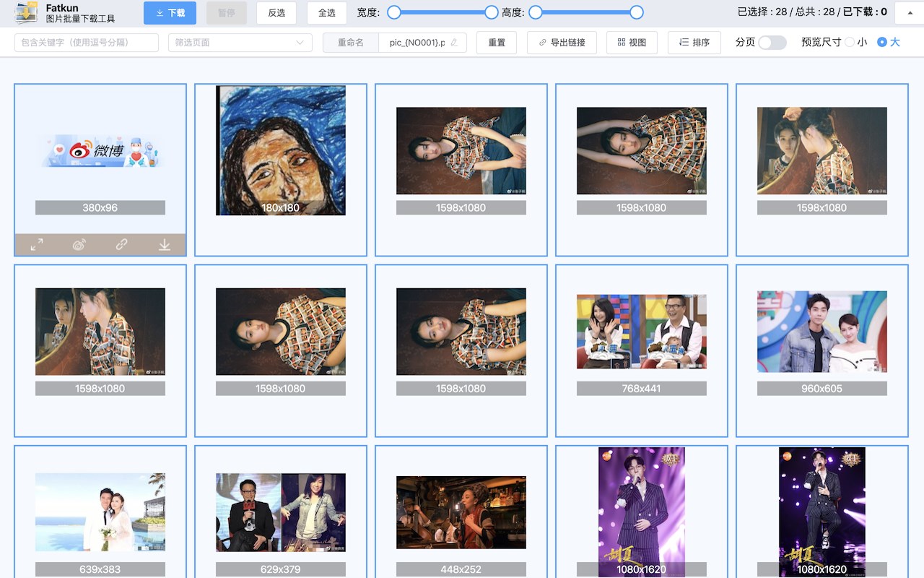Select preview size 小 radio button
Image resolution: width=924 pixels, height=578 pixels.
pyautogui.click(x=850, y=43)
